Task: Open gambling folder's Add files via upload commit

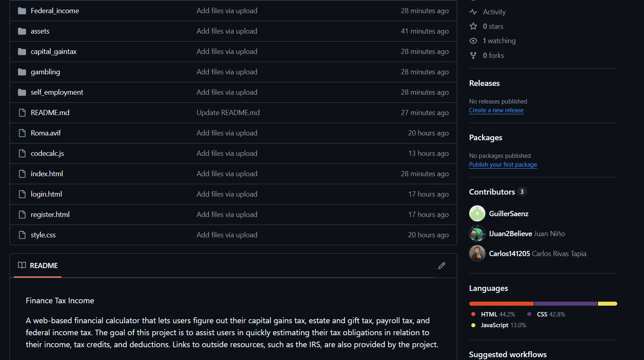Action: click(227, 72)
